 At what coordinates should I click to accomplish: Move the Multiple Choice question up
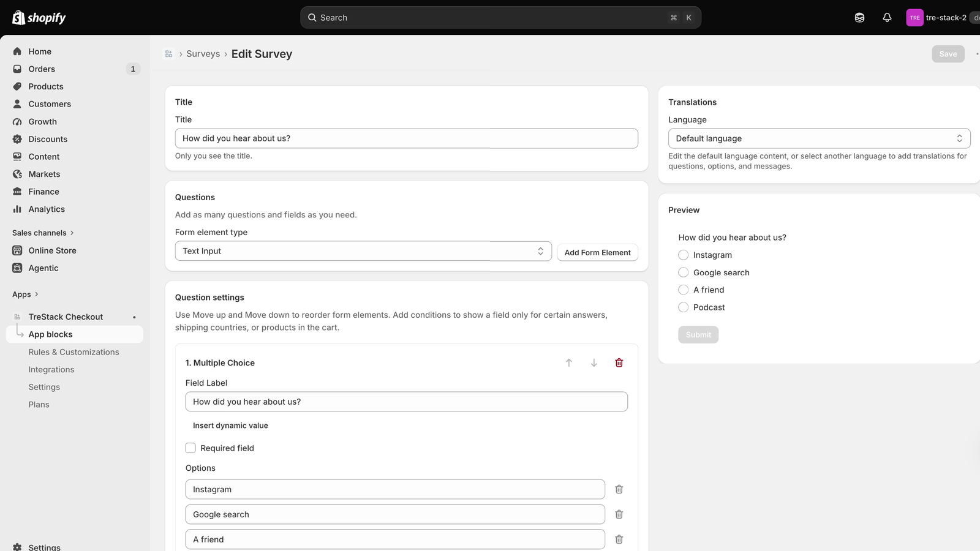click(569, 363)
